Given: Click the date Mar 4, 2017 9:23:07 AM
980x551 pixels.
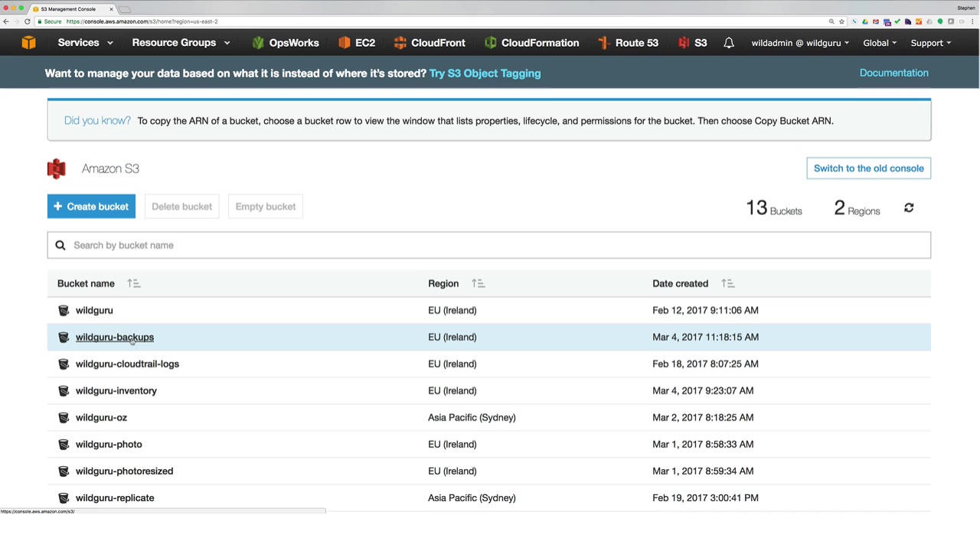Looking at the screenshot, I should [x=703, y=391].
